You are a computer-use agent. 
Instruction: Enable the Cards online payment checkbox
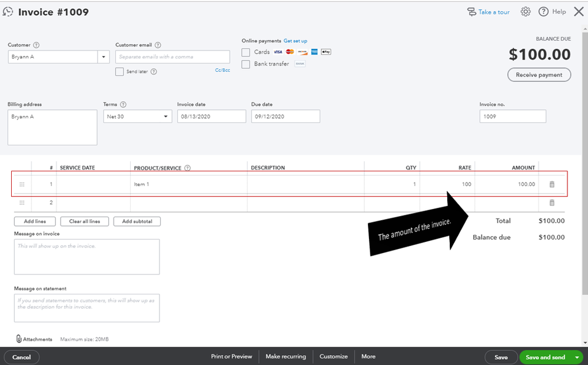(x=245, y=52)
